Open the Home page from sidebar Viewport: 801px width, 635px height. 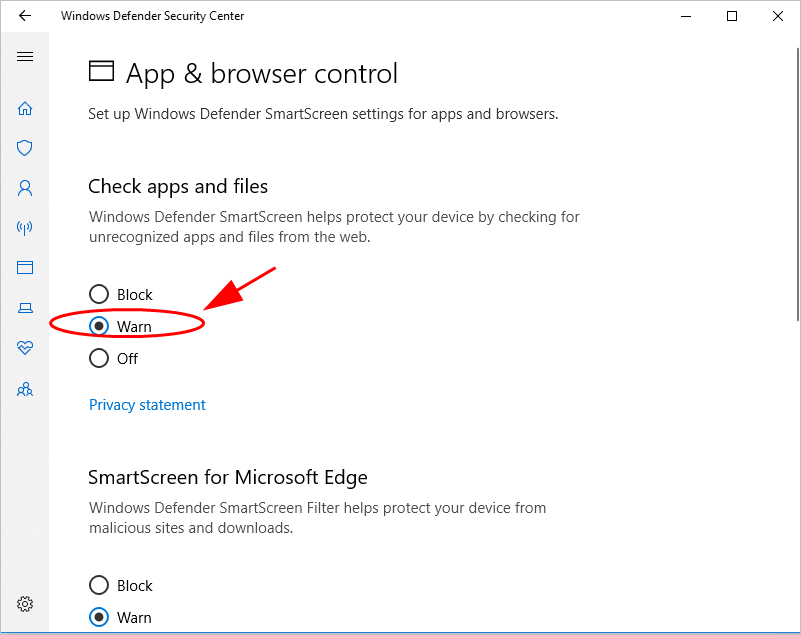[x=25, y=108]
